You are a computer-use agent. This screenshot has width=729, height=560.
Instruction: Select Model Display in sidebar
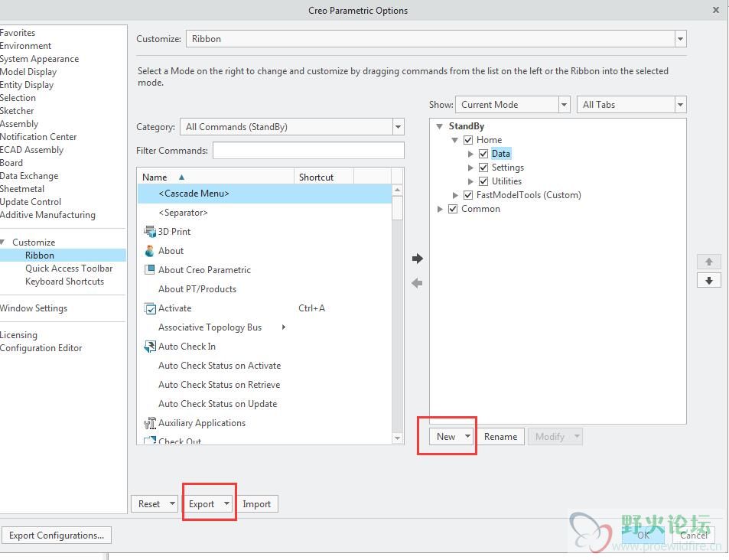coord(28,72)
